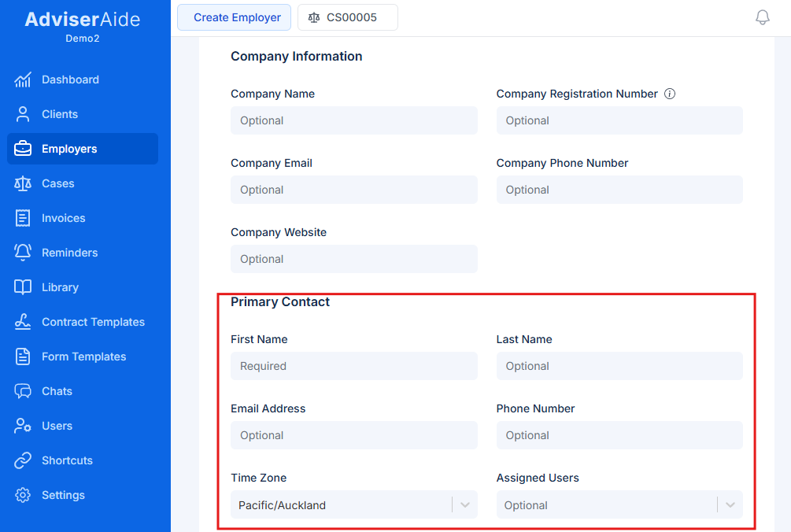Click the Employers briefcase icon
791x532 pixels.
click(x=23, y=149)
